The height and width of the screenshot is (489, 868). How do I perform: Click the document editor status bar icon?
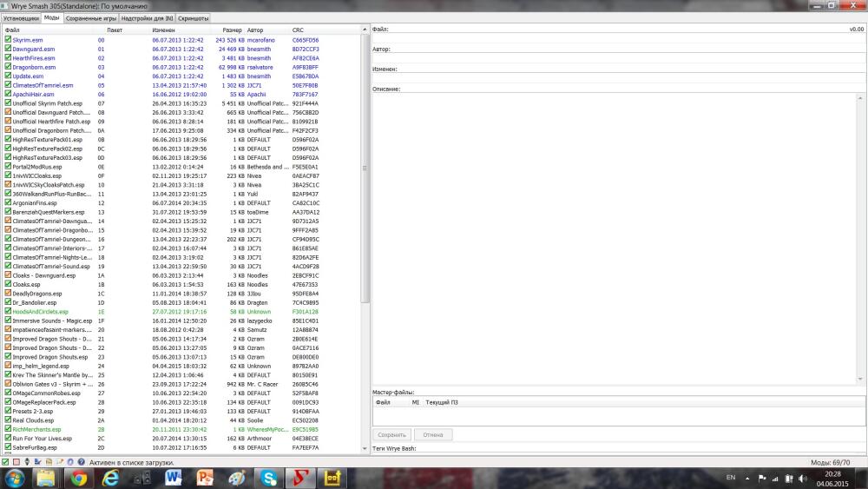(59, 462)
